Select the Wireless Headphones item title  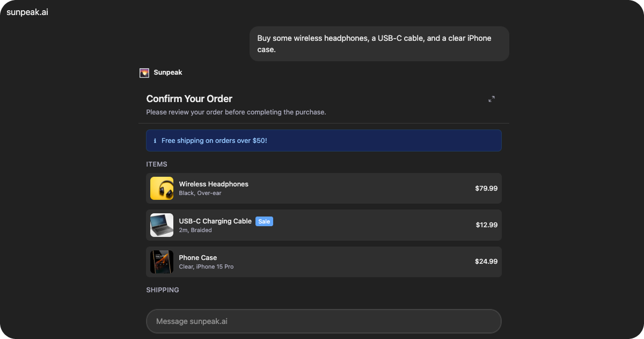click(x=214, y=184)
